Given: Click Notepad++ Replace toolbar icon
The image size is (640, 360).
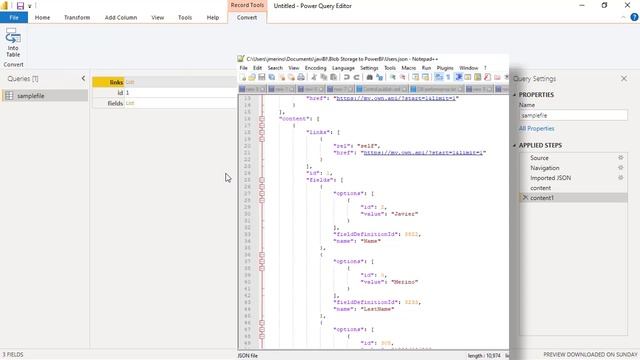Looking at the screenshot, I should pos(380,77).
